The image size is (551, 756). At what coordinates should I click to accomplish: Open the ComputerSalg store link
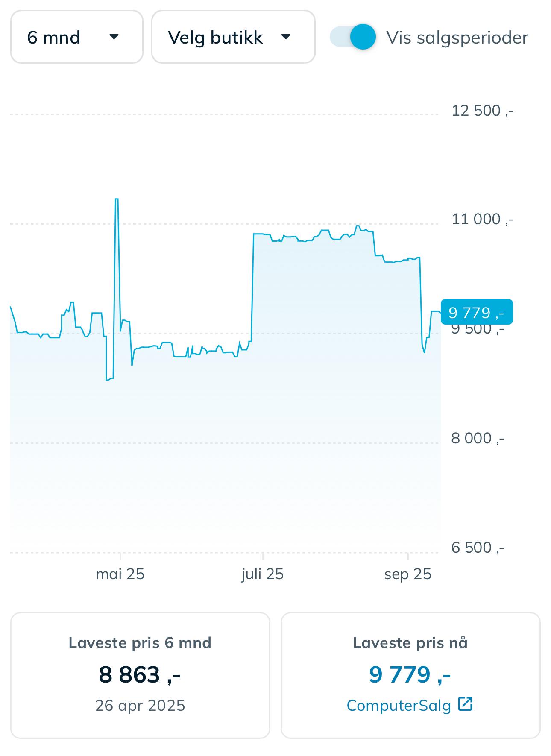coord(399,706)
